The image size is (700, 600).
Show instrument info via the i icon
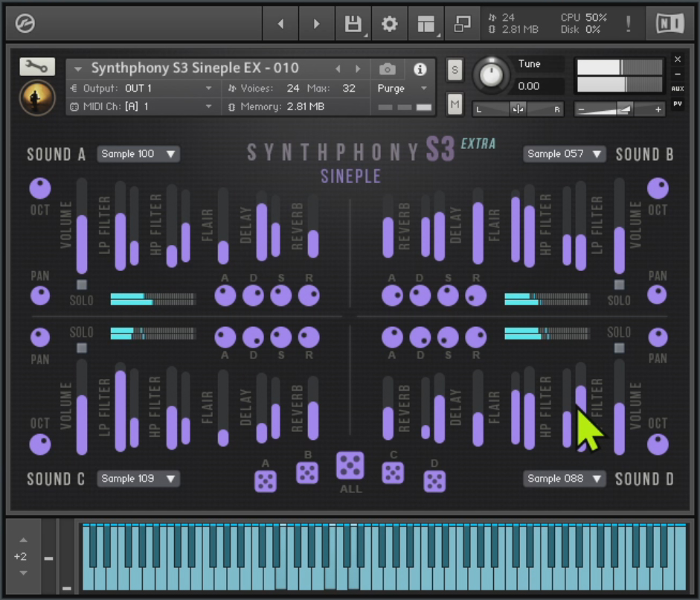click(420, 69)
